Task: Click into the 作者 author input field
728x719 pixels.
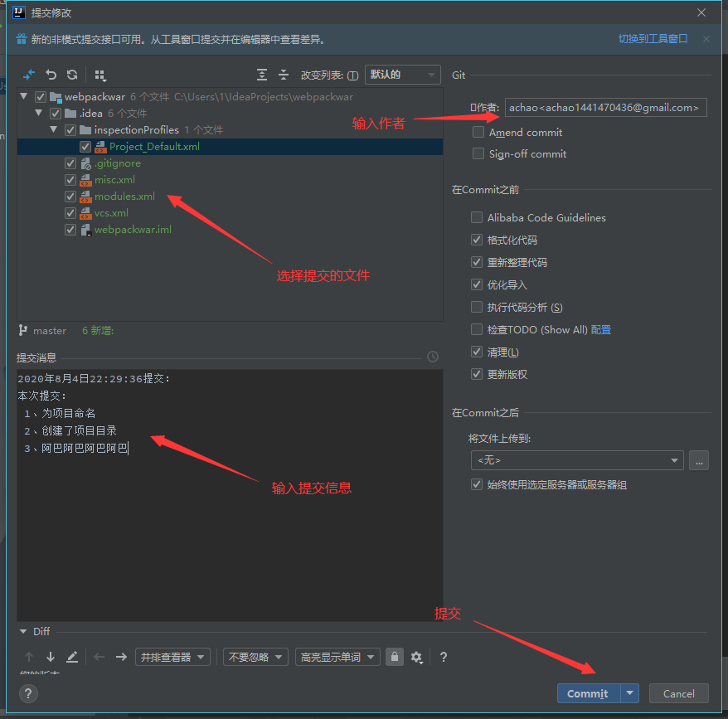Action: pos(605,107)
